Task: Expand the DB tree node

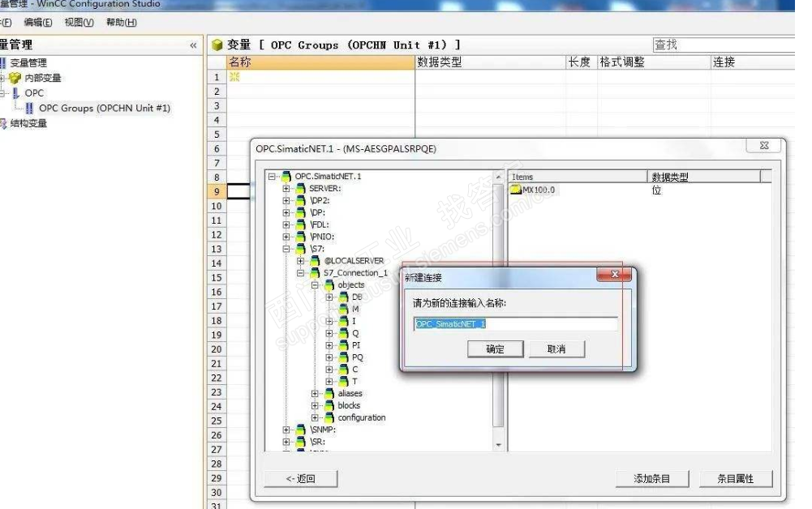Action: pyautogui.click(x=329, y=297)
